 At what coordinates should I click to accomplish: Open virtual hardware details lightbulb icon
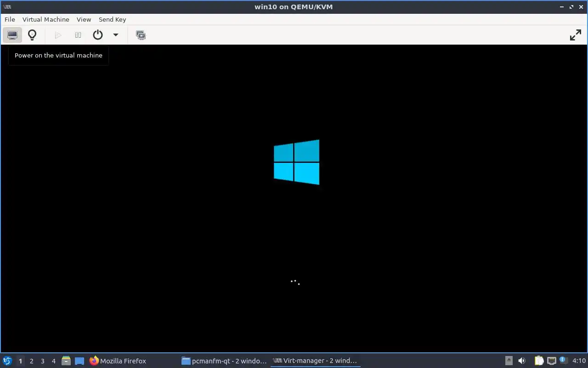32,35
